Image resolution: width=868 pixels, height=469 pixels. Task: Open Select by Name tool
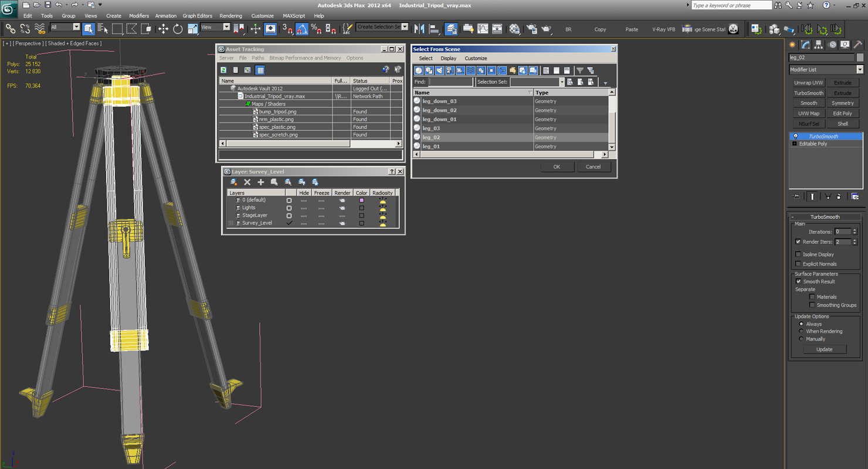click(103, 28)
